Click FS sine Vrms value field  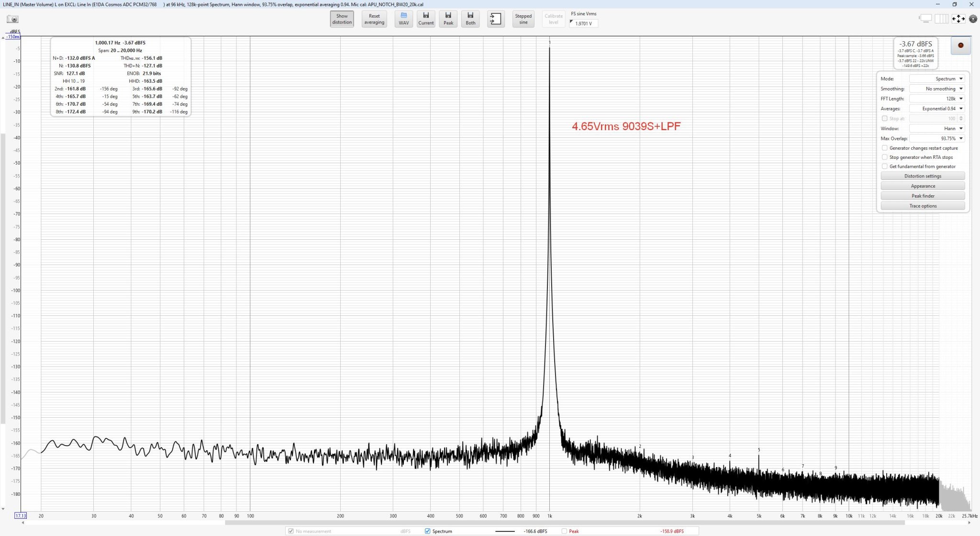click(584, 23)
